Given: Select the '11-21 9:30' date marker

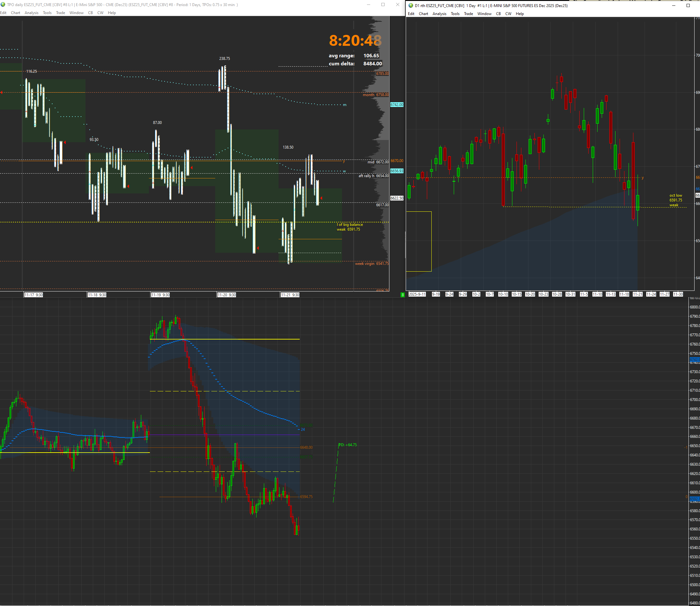Looking at the screenshot, I should tap(290, 295).
